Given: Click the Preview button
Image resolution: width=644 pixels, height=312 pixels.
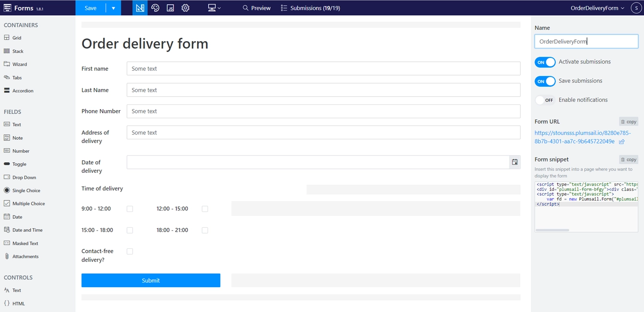Looking at the screenshot, I should pyautogui.click(x=256, y=8).
